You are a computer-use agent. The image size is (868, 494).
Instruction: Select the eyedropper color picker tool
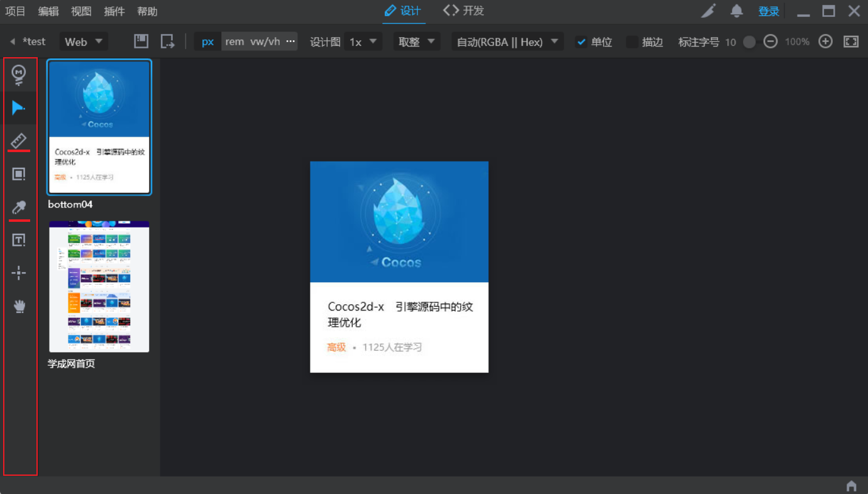pos(19,207)
